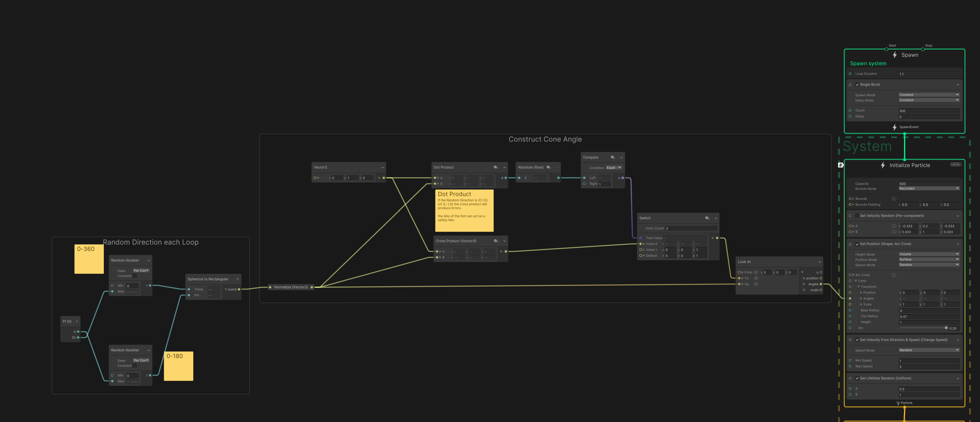Open the Switch node settings gear
This screenshot has height=422, width=980.
click(707, 218)
